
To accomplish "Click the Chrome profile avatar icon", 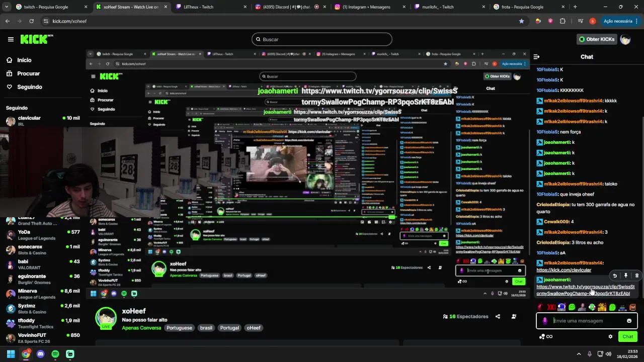I will click(x=593, y=21).
